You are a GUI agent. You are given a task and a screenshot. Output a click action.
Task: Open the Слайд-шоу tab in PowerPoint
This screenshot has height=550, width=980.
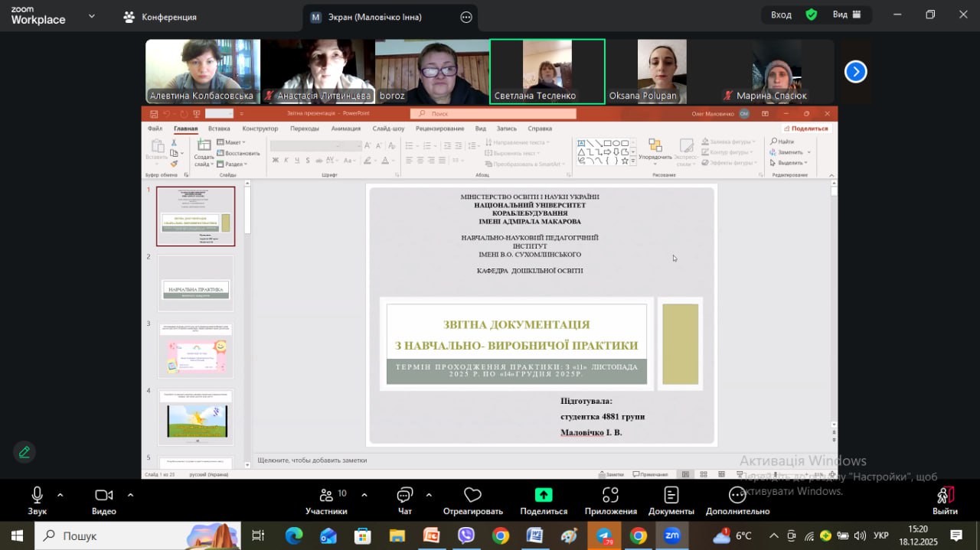388,129
